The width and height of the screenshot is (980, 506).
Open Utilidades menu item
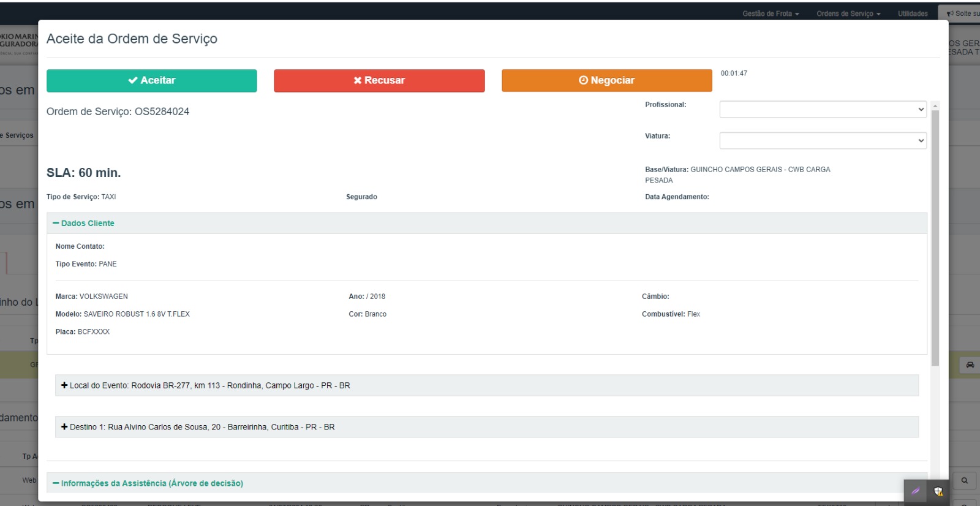(x=913, y=13)
